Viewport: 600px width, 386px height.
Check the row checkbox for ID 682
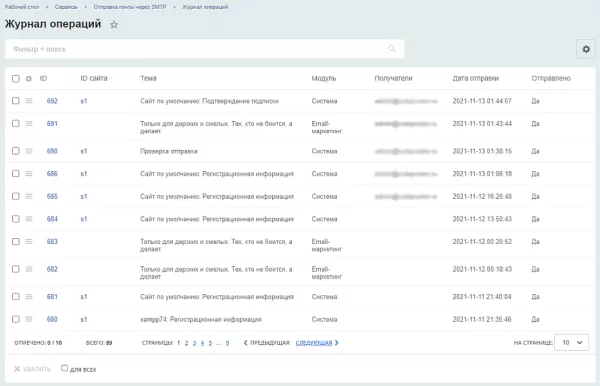point(16,269)
